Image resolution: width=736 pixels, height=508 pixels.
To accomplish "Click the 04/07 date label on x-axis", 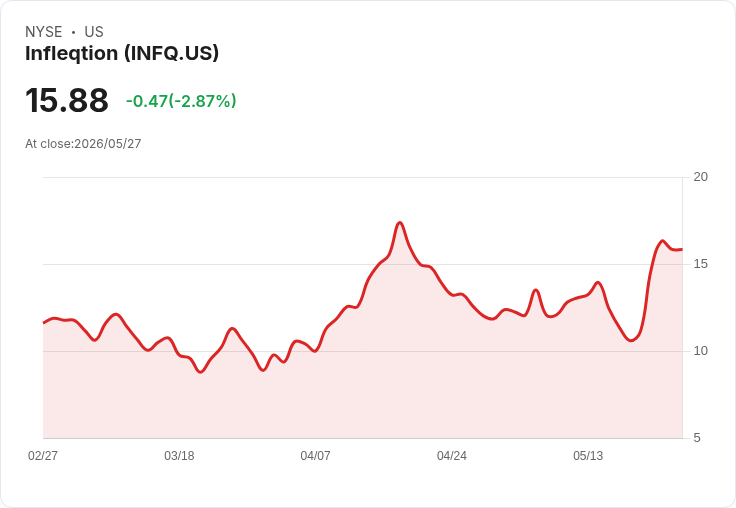I will click(x=315, y=456).
